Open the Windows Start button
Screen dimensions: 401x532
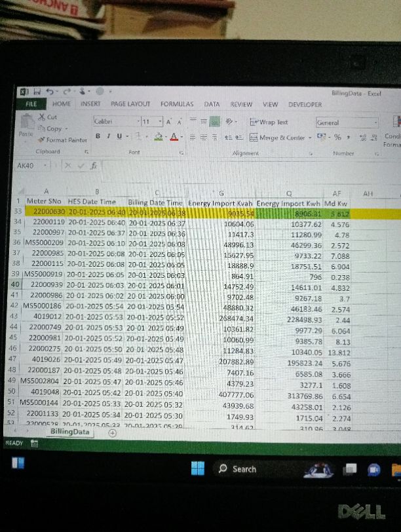198,468
